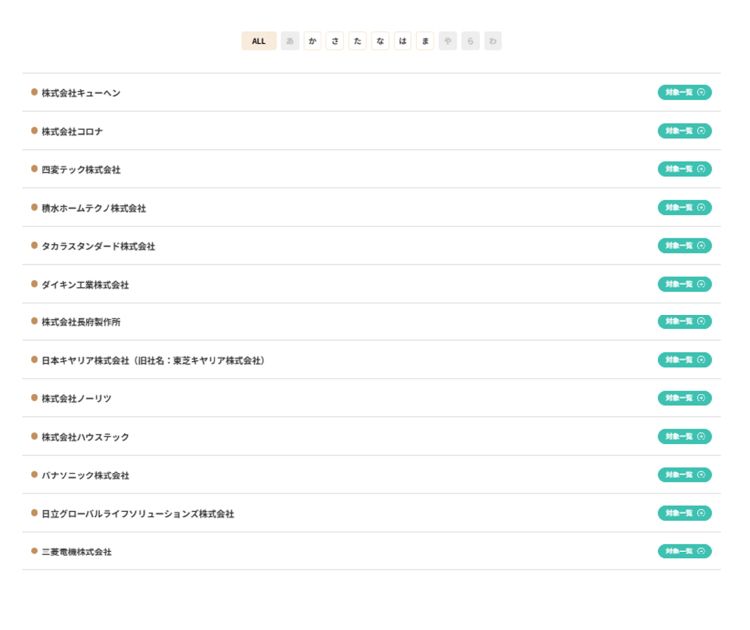The height and width of the screenshot is (630, 750).
Task: Click company name 三菱電機株式会社
Action: (x=77, y=552)
